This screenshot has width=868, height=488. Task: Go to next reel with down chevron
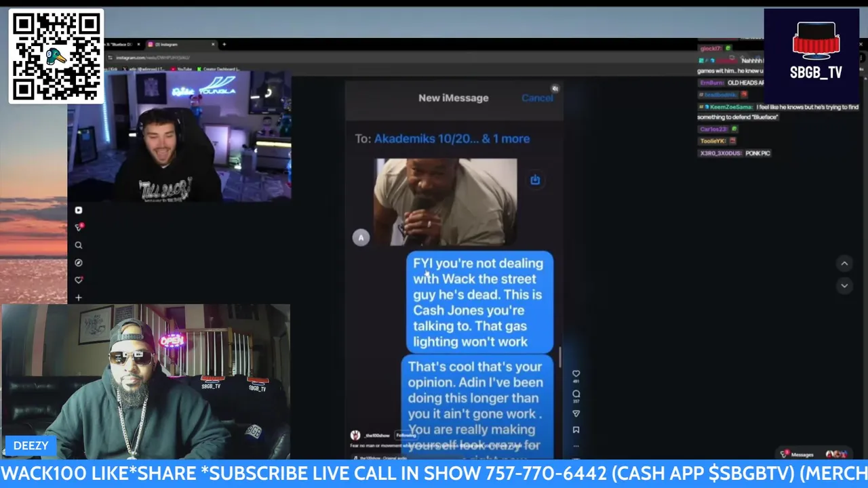pos(844,286)
